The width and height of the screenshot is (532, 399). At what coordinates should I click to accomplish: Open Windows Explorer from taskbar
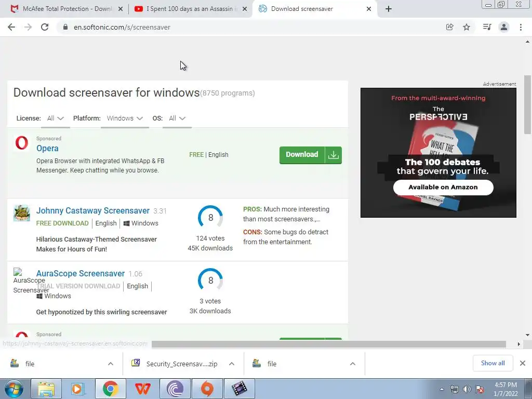coord(46,389)
